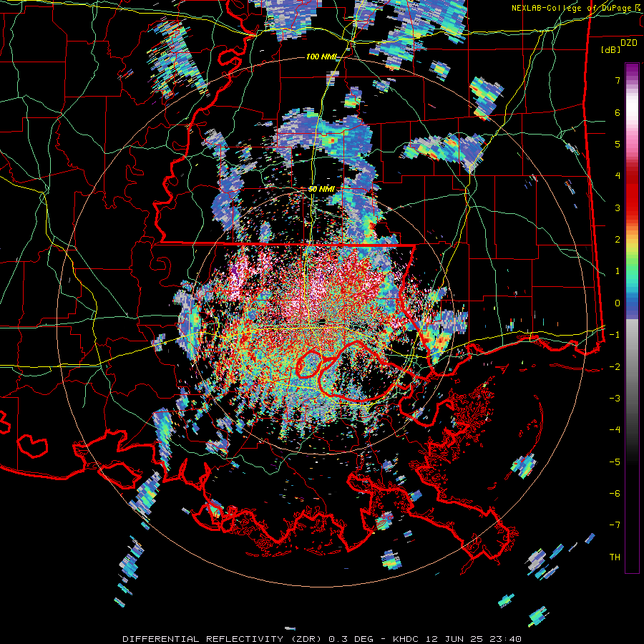Click the -7 value on the color scale
644x644 pixels.
click(615, 525)
